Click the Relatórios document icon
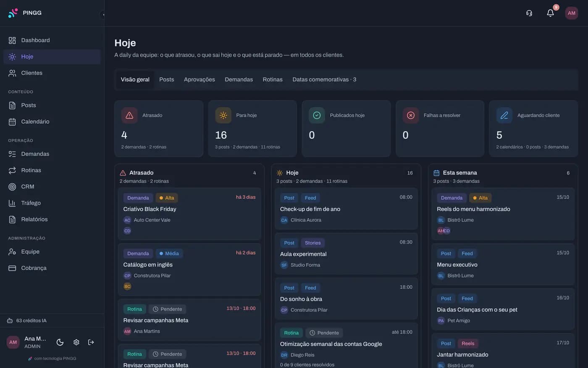 12,220
